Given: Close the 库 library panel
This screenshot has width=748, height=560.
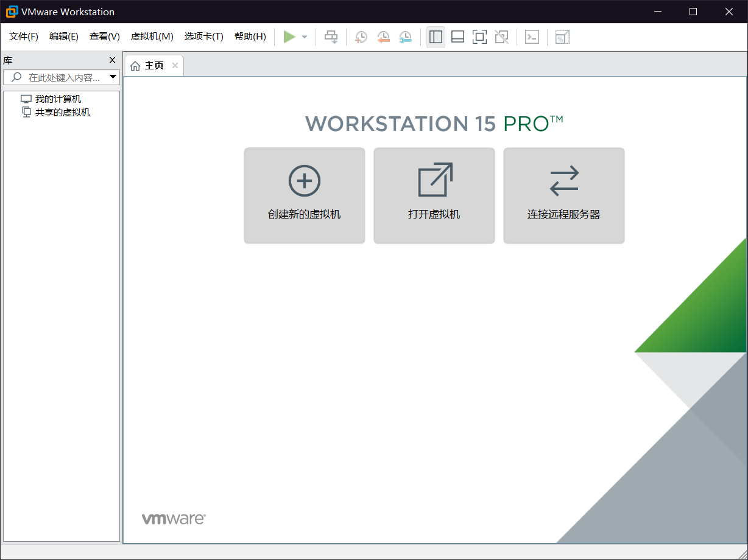Looking at the screenshot, I should (x=112, y=60).
